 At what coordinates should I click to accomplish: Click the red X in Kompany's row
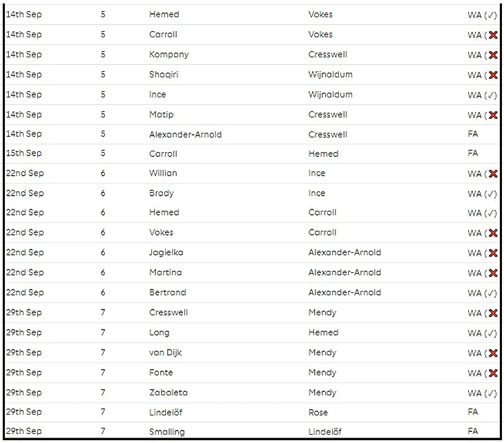(493, 55)
